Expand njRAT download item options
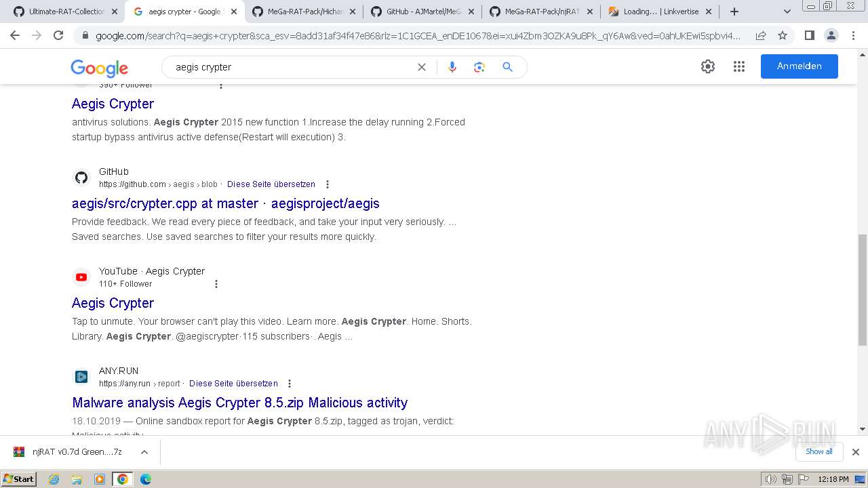This screenshot has height=488, width=868. tap(144, 452)
